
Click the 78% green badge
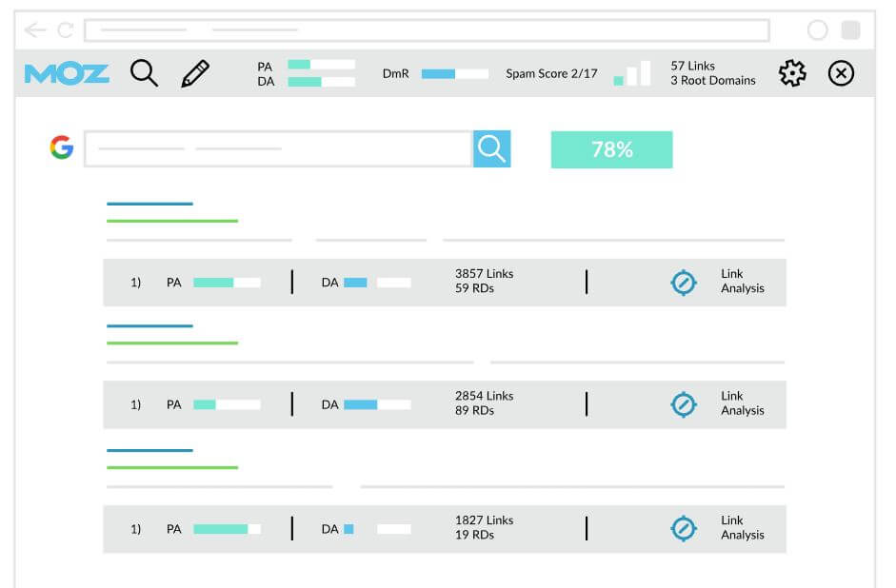611,149
